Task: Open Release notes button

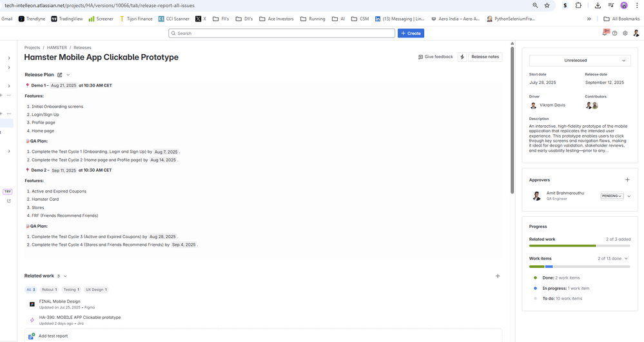Action: (x=485, y=57)
